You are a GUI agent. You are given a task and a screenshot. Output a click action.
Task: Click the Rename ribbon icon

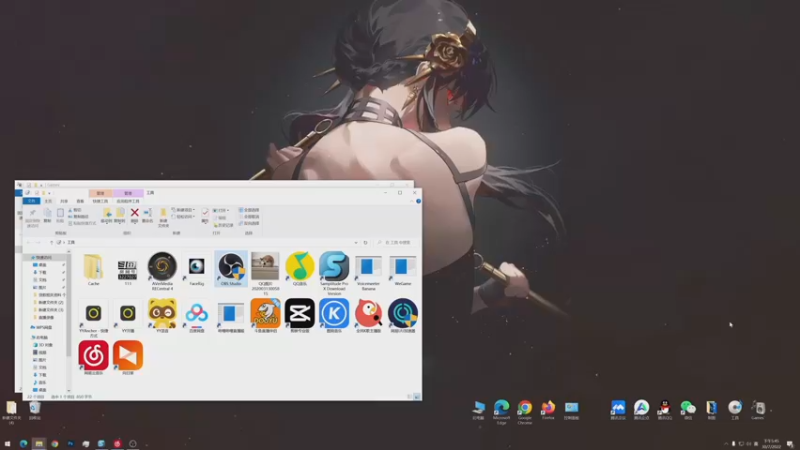point(147,215)
